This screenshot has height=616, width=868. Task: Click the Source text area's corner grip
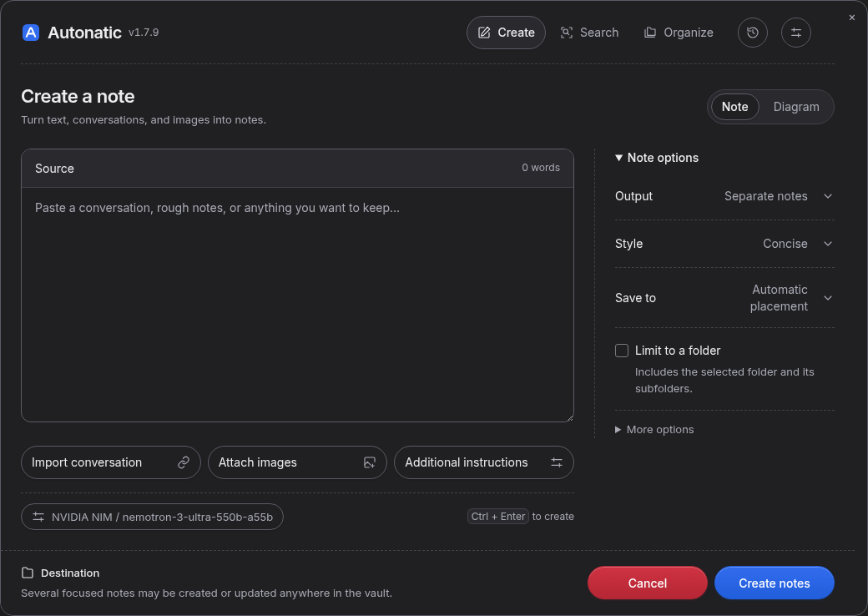(568, 417)
